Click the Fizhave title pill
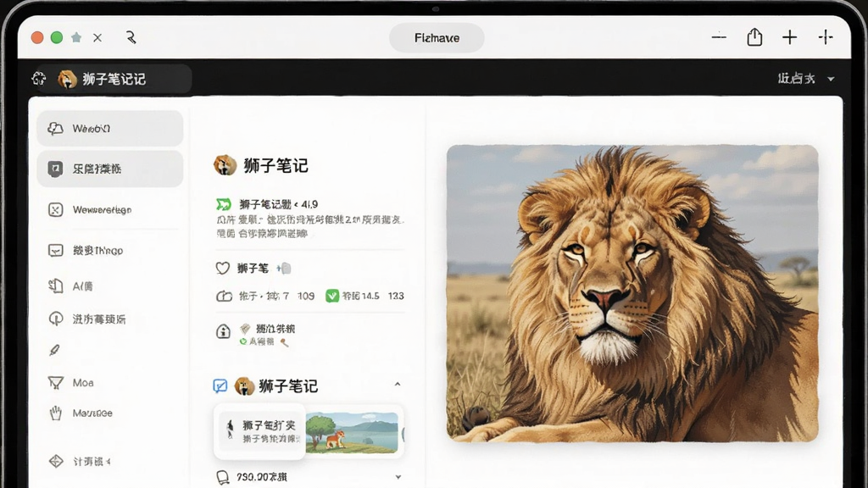Screen dimensions: 868x488 [x=437, y=37]
